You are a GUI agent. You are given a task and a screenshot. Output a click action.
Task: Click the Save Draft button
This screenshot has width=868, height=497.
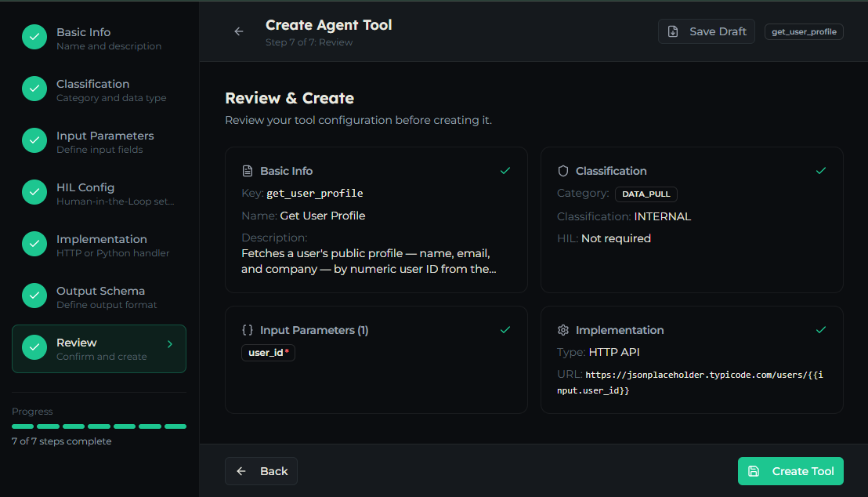[x=707, y=31]
